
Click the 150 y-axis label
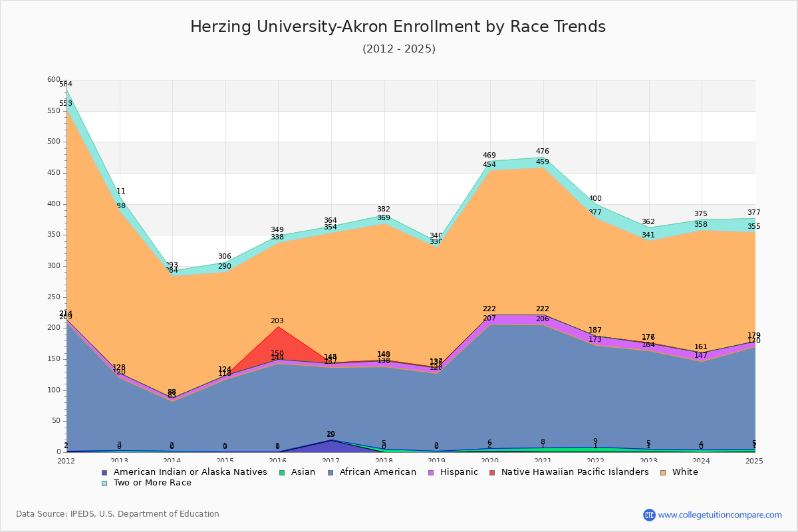point(53,359)
